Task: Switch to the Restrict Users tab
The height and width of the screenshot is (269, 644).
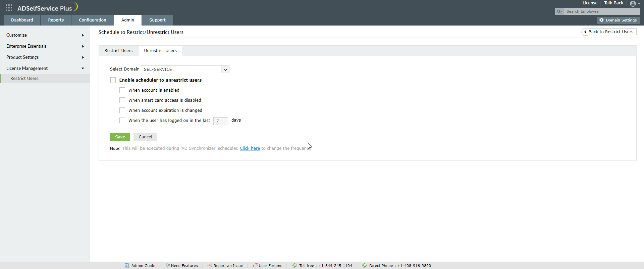Action: pos(118,51)
